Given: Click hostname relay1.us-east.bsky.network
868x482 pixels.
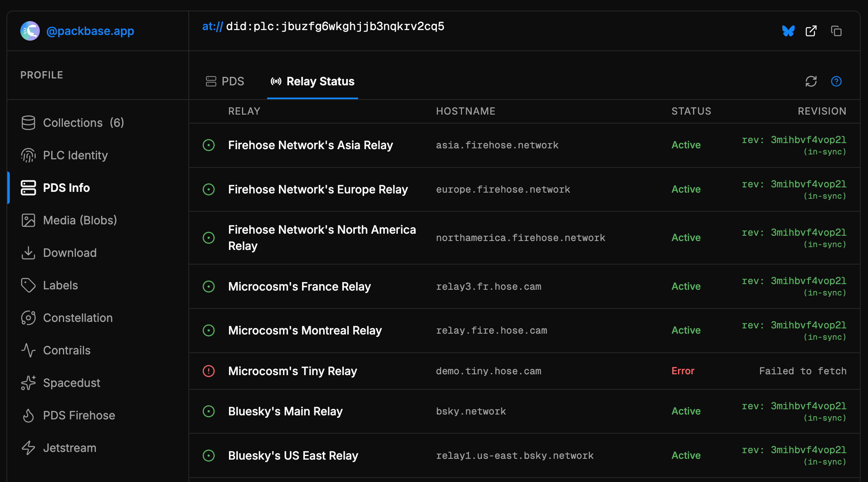Looking at the screenshot, I should 515,456.
